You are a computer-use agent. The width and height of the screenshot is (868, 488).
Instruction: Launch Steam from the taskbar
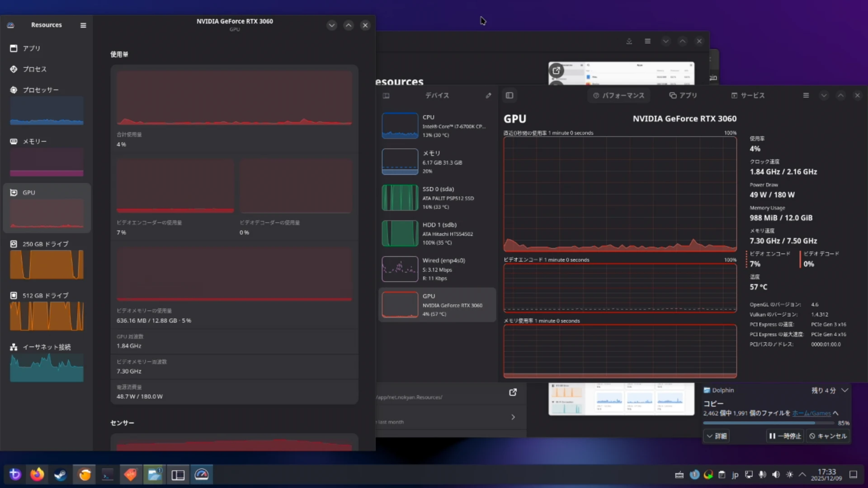pyautogui.click(x=61, y=474)
